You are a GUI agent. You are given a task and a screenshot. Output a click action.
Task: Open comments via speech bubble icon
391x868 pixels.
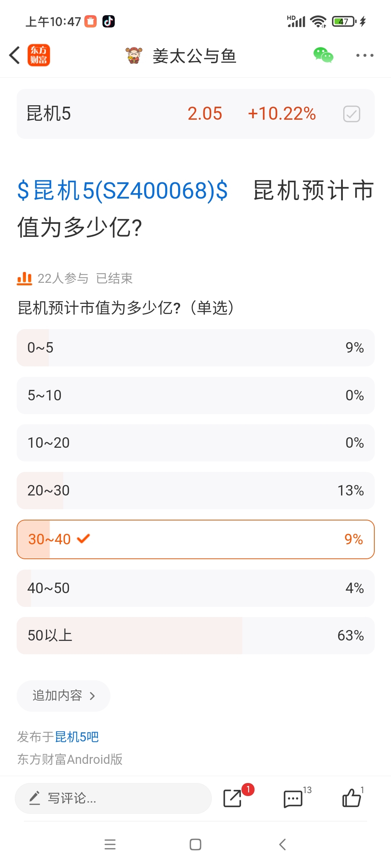click(293, 798)
